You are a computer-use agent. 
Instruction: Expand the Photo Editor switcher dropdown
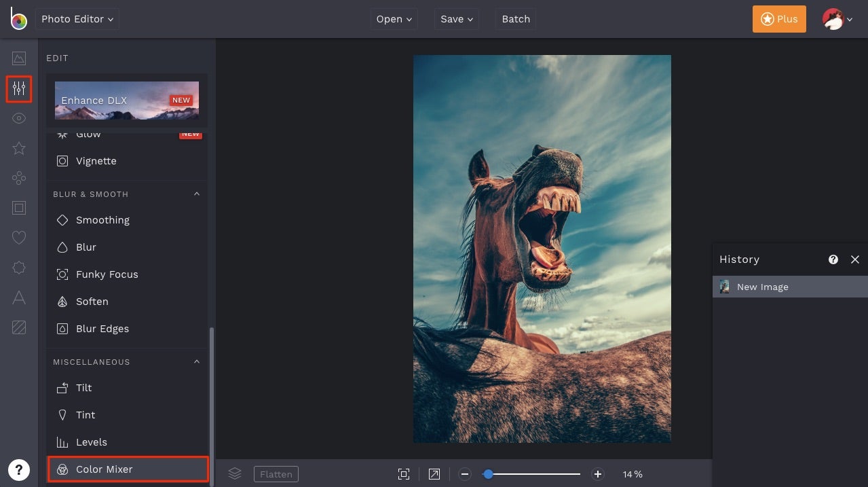click(77, 19)
